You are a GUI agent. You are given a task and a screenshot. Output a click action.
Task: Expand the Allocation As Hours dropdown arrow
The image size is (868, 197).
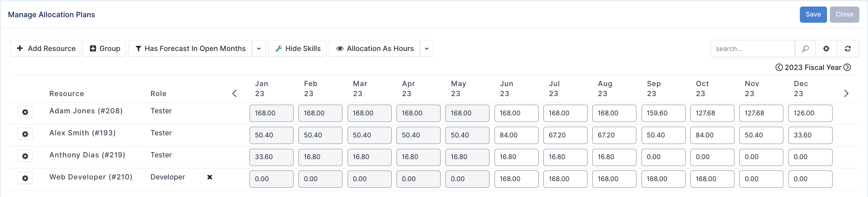click(x=427, y=49)
